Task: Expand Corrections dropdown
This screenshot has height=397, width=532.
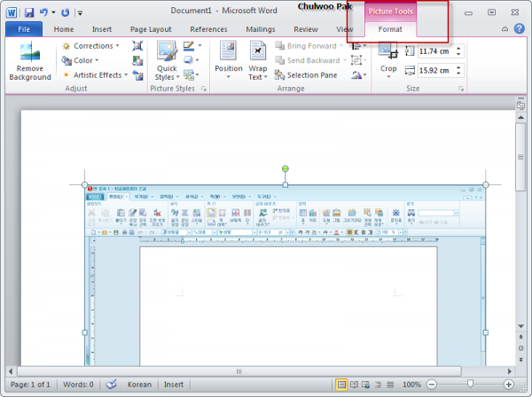Action: tap(117, 45)
